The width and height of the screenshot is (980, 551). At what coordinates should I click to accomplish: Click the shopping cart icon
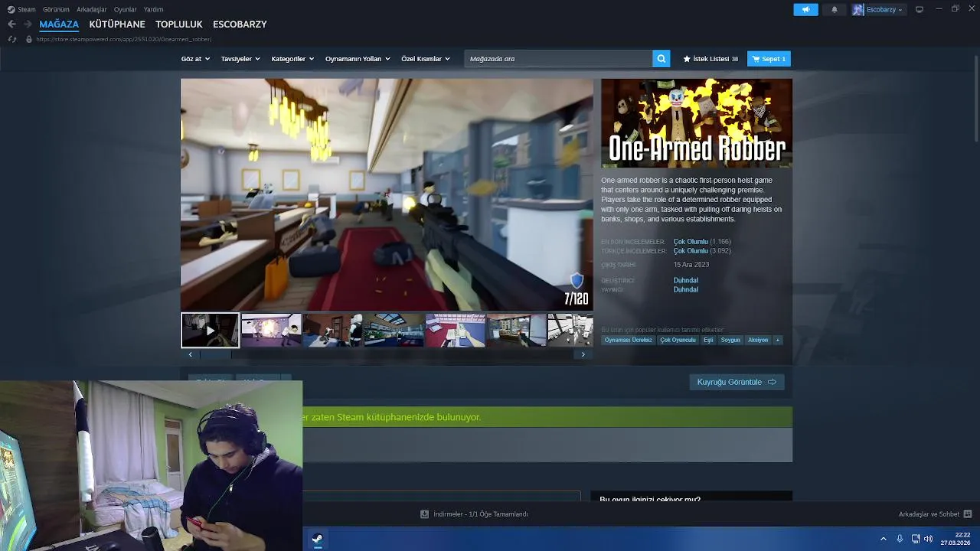point(756,59)
